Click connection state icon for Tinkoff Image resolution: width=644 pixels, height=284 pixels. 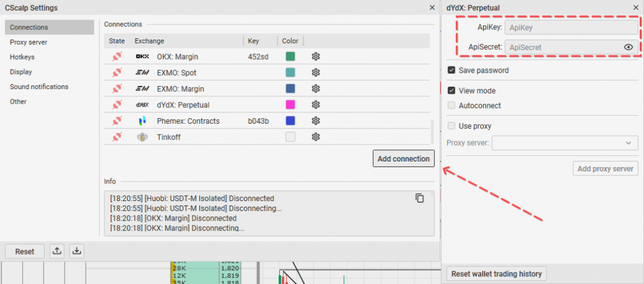click(116, 137)
